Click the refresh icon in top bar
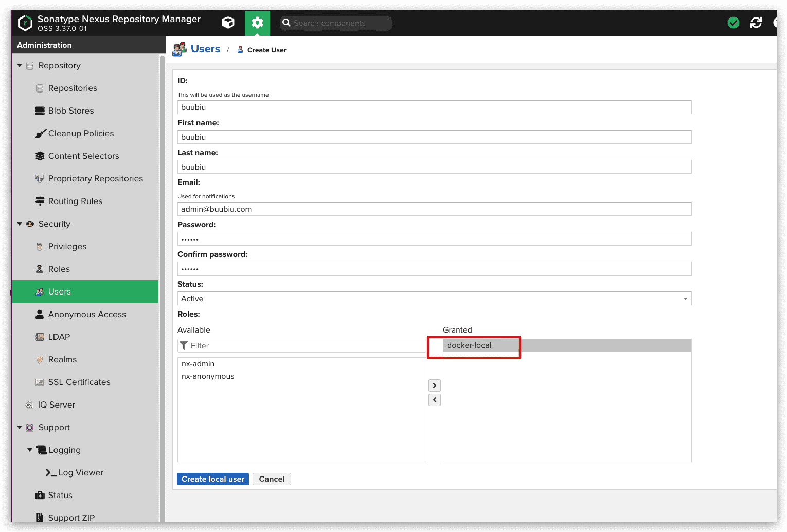787x532 pixels. [756, 23]
